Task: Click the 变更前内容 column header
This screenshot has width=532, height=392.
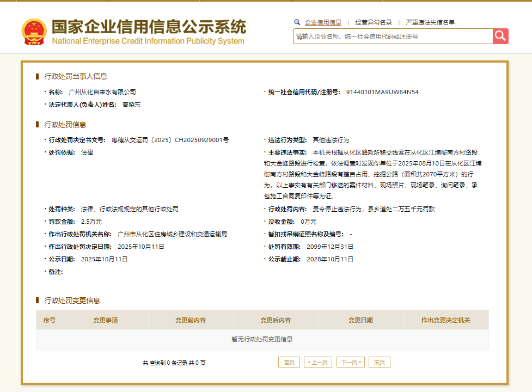Action: tap(191, 320)
